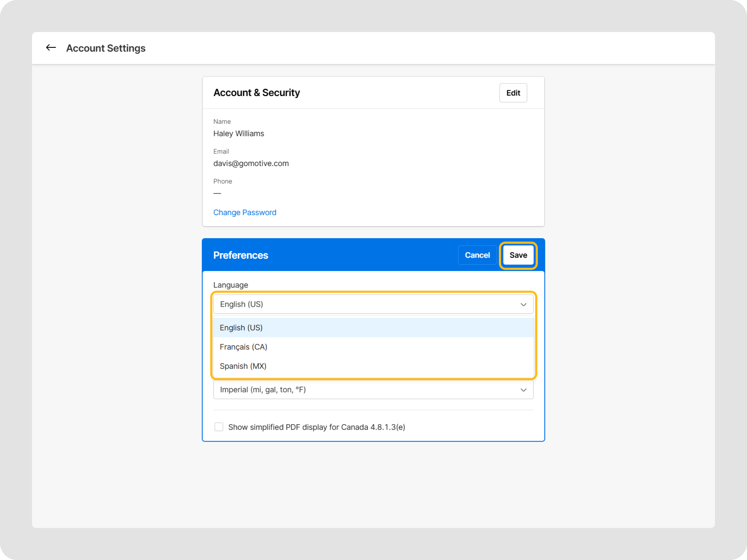Click the Preferences section heading

[240, 255]
